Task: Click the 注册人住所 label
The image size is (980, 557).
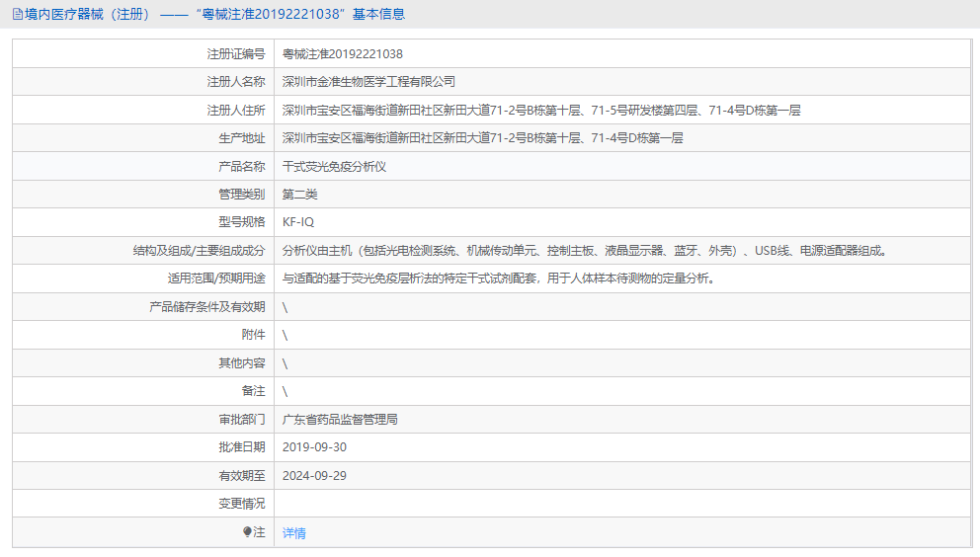Action: pos(236,110)
